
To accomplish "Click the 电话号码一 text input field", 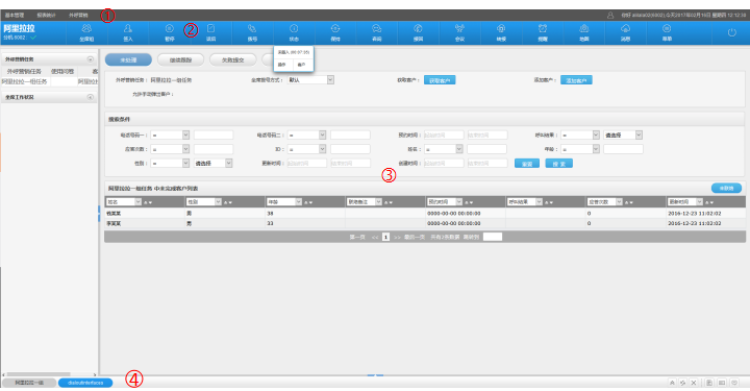I will (213, 135).
